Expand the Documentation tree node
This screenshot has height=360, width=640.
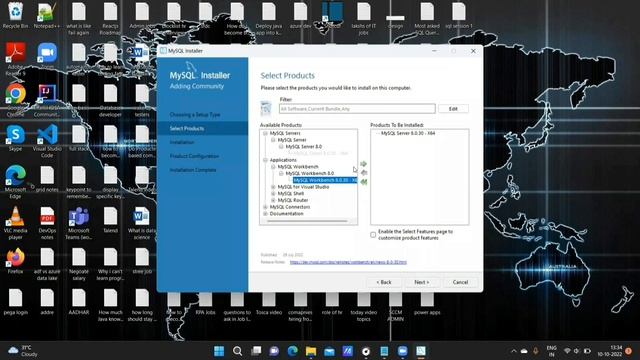coord(265,213)
